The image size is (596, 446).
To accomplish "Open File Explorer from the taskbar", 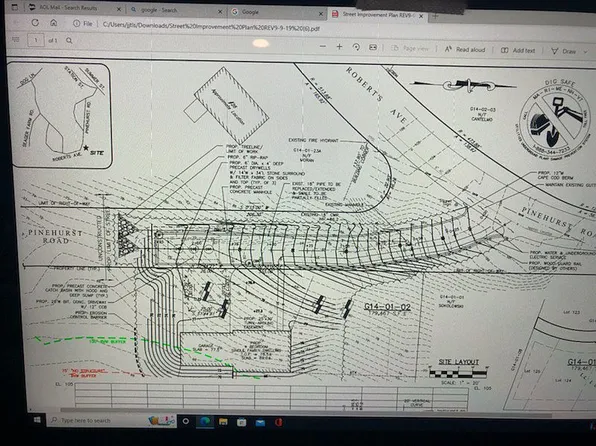I will 223,422.
